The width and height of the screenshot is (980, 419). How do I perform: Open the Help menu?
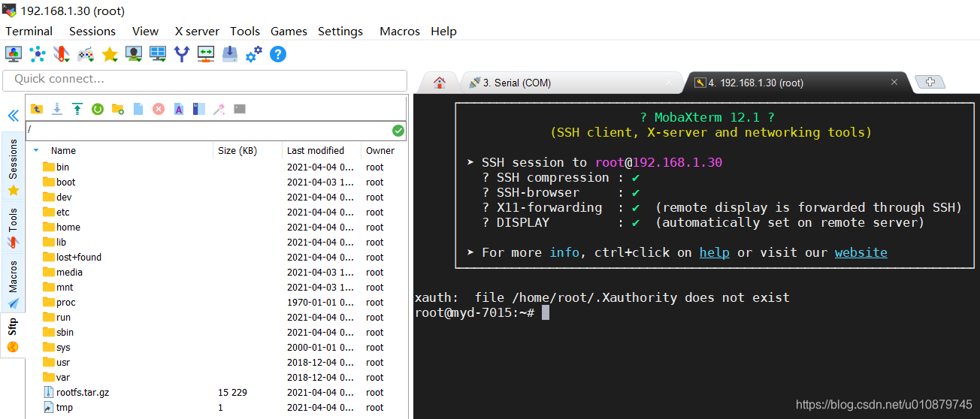click(x=443, y=31)
